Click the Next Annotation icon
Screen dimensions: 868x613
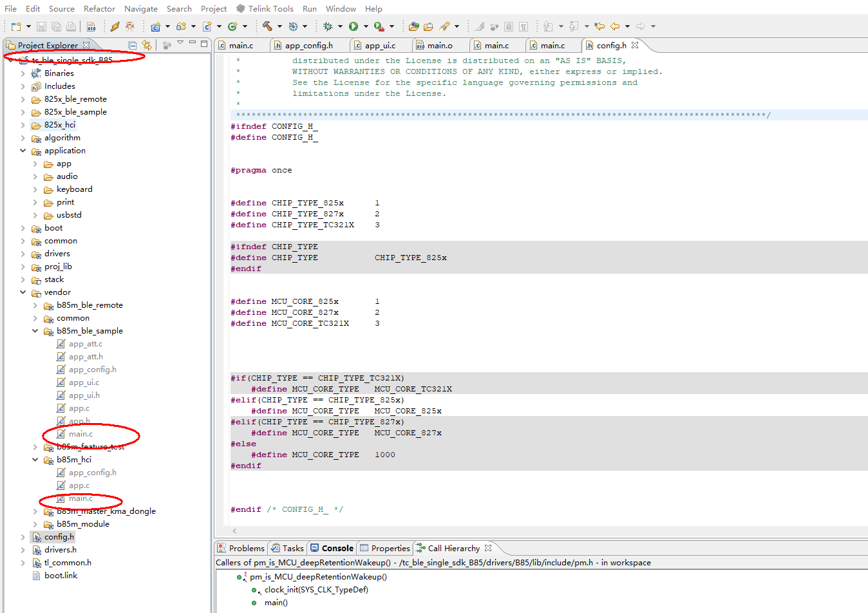click(x=548, y=26)
